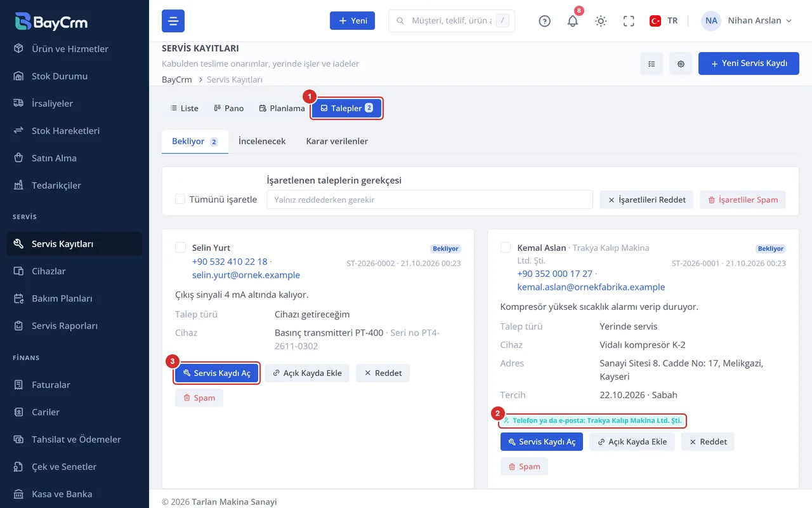Click the Turkish flag language icon
Screen dimensions: 812x508
pyautogui.click(x=655, y=21)
